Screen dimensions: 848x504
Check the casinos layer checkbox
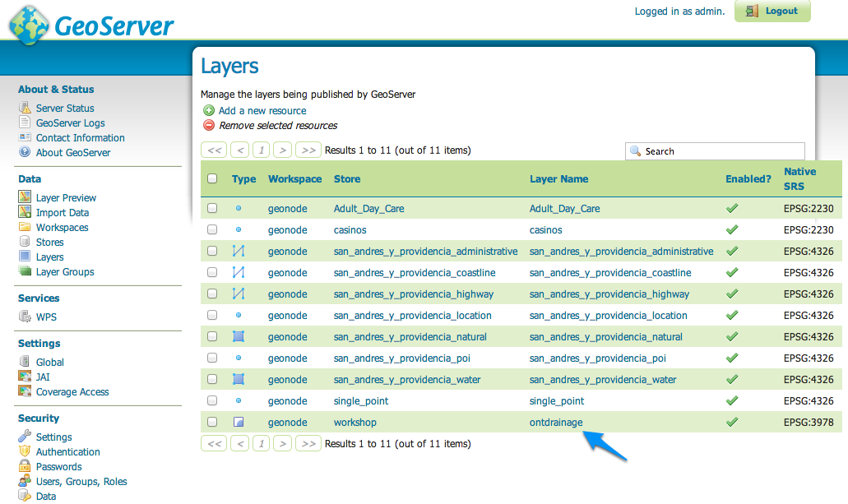click(212, 229)
